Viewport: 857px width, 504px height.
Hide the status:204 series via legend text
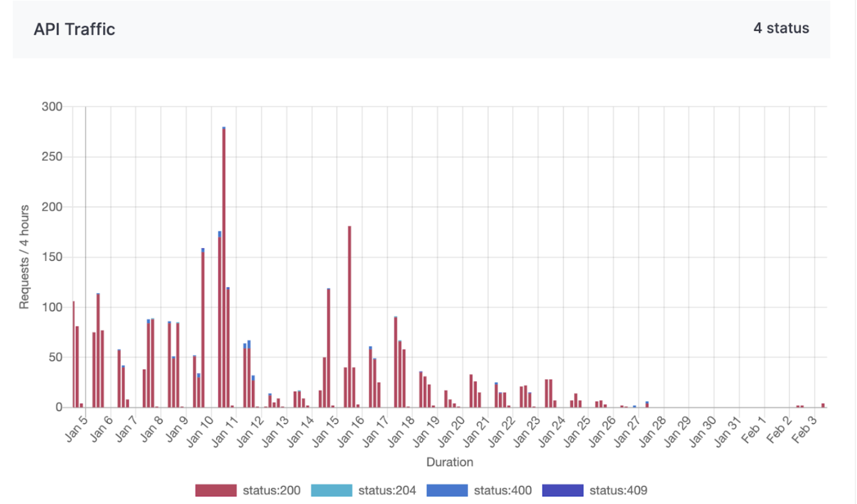[x=387, y=491]
